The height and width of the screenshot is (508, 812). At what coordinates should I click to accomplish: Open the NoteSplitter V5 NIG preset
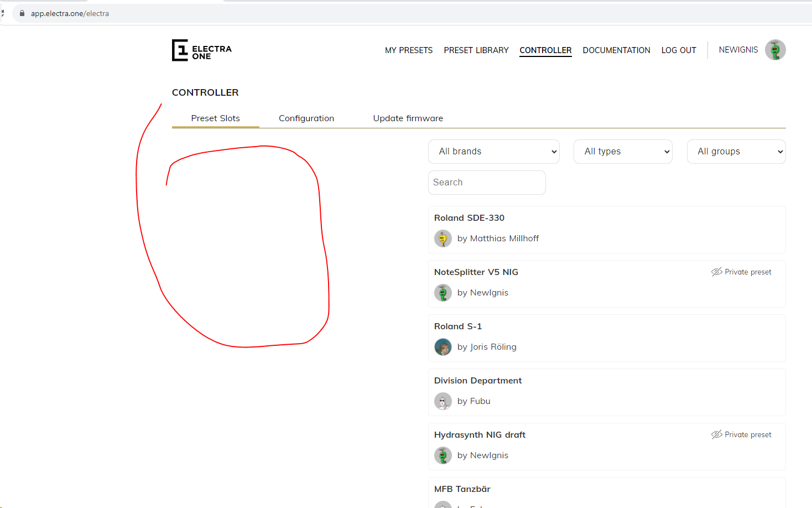[x=476, y=272]
